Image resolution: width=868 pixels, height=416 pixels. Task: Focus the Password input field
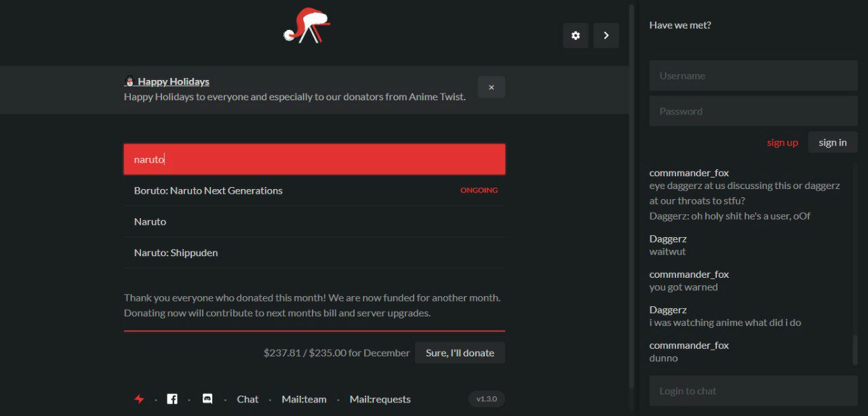click(x=753, y=111)
